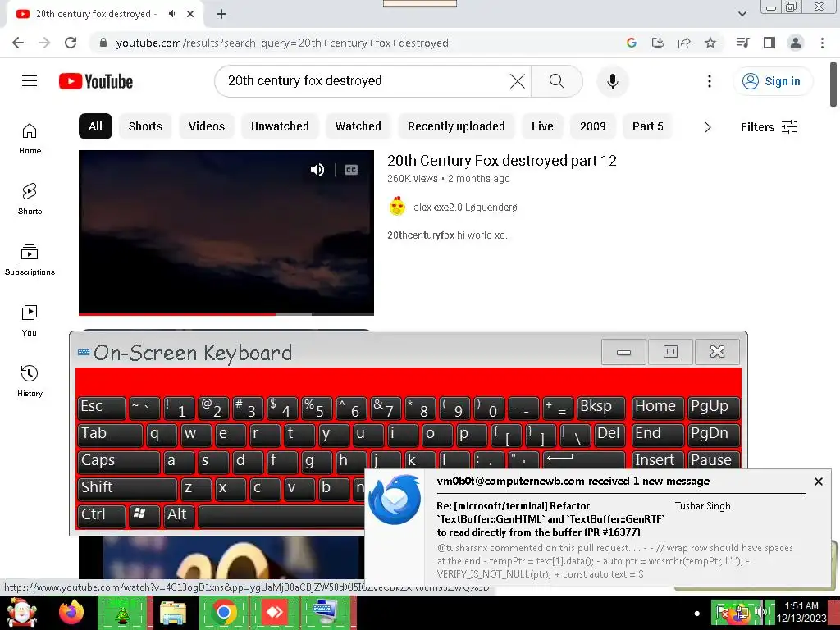Dismiss the Thunderbird new message notification
Screen dimensions: 840x630
(818, 482)
